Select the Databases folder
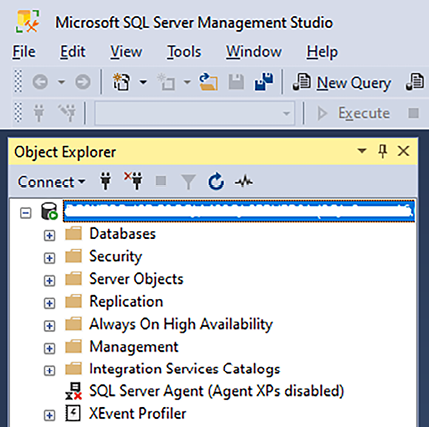This screenshot has width=429, height=427. click(x=122, y=234)
